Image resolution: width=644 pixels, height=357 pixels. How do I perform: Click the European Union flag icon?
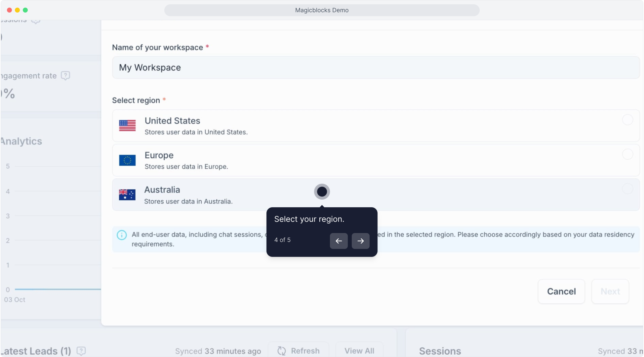(x=127, y=160)
